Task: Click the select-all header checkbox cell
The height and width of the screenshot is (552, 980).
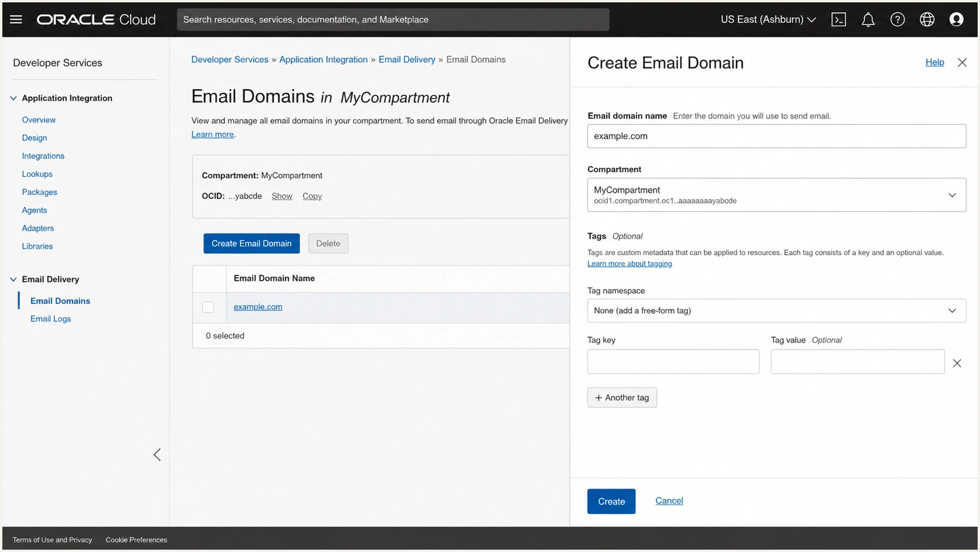Action: coord(210,279)
